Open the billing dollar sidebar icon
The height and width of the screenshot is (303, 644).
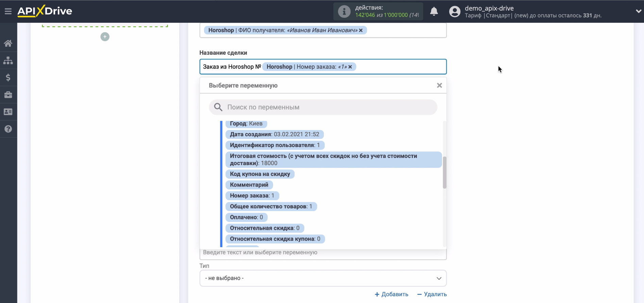coord(8,78)
